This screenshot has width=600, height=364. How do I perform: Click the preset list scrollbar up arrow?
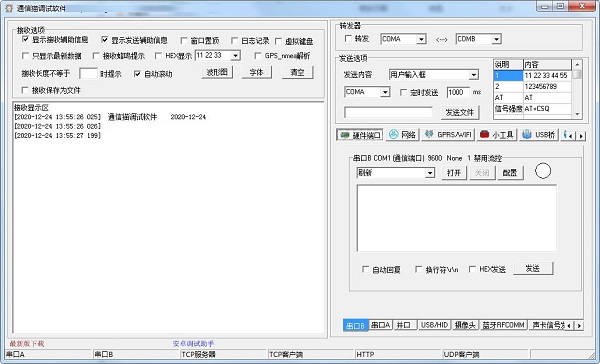coord(577,64)
